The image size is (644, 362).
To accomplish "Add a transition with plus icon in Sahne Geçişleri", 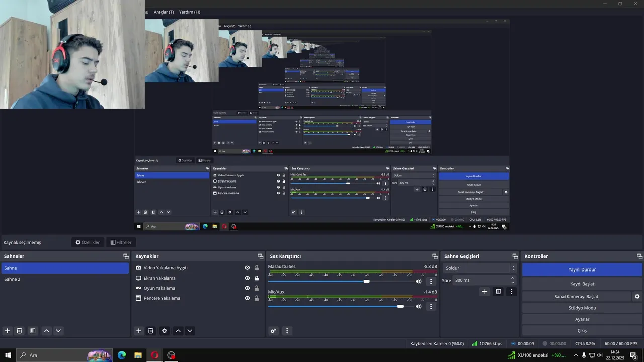I will point(485,291).
